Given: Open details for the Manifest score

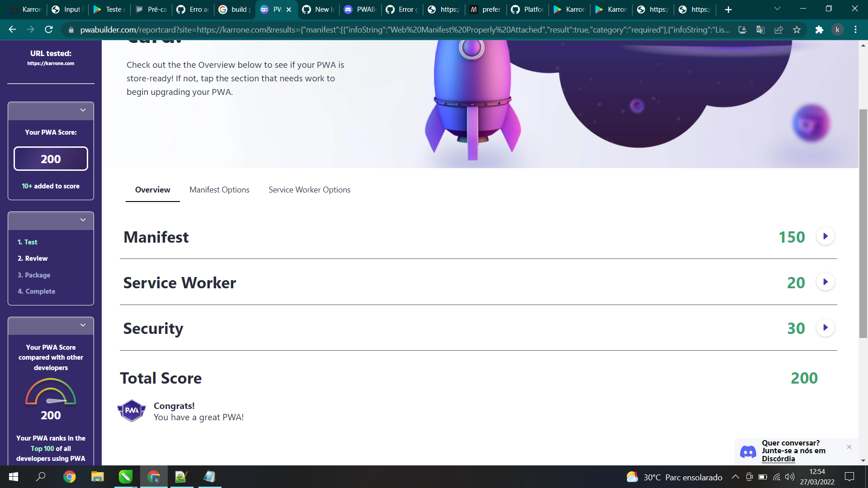Looking at the screenshot, I should [826, 236].
